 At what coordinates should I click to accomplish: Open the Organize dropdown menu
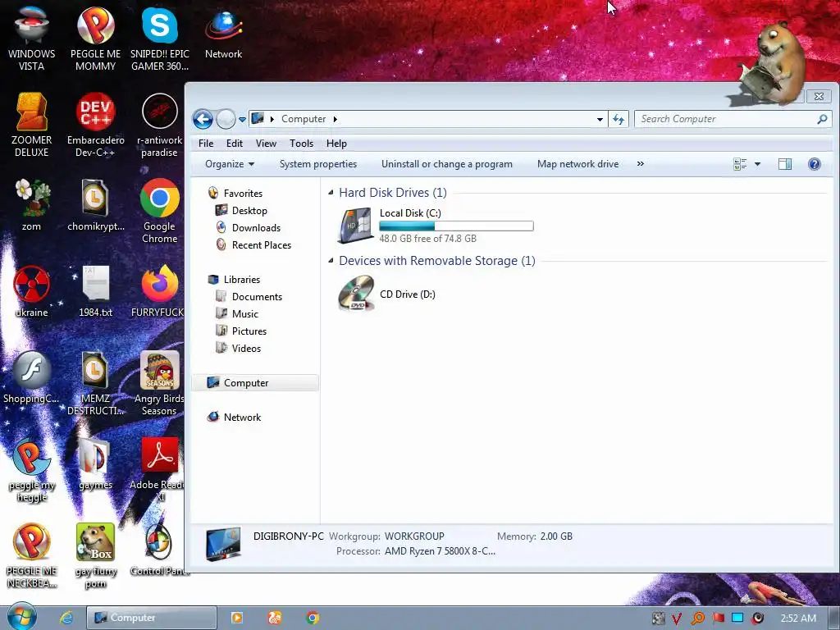tap(230, 164)
